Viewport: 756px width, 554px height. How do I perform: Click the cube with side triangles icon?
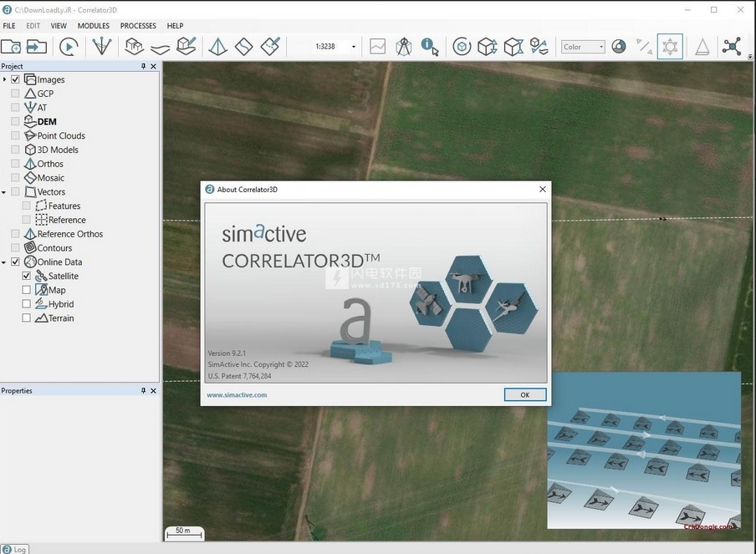coord(513,47)
